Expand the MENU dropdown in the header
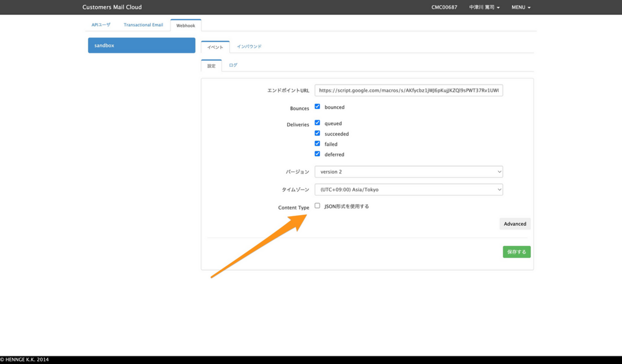622x364 pixels. click(x=521, y=7)
